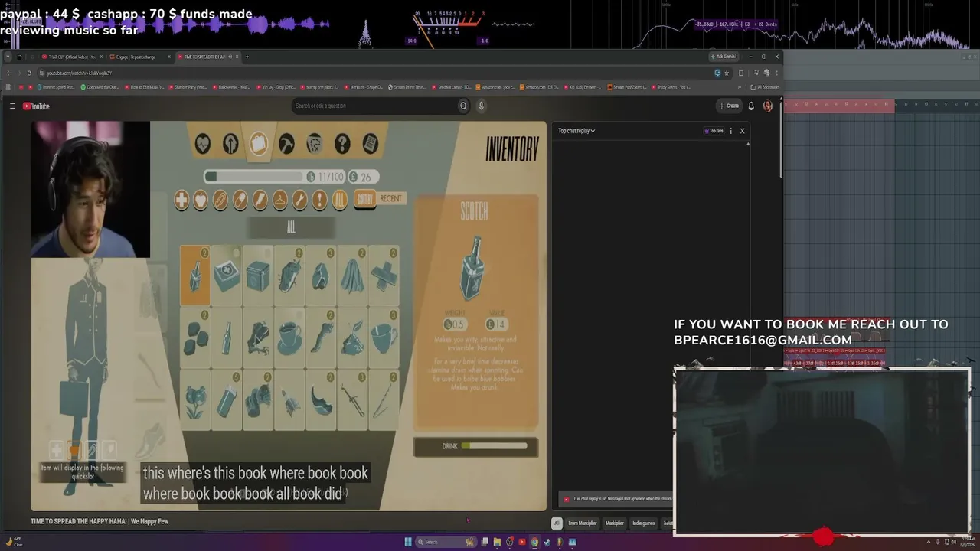Open FL Studio from the taskbar
Screen dimensions: 980x551
tap(559, 542)
